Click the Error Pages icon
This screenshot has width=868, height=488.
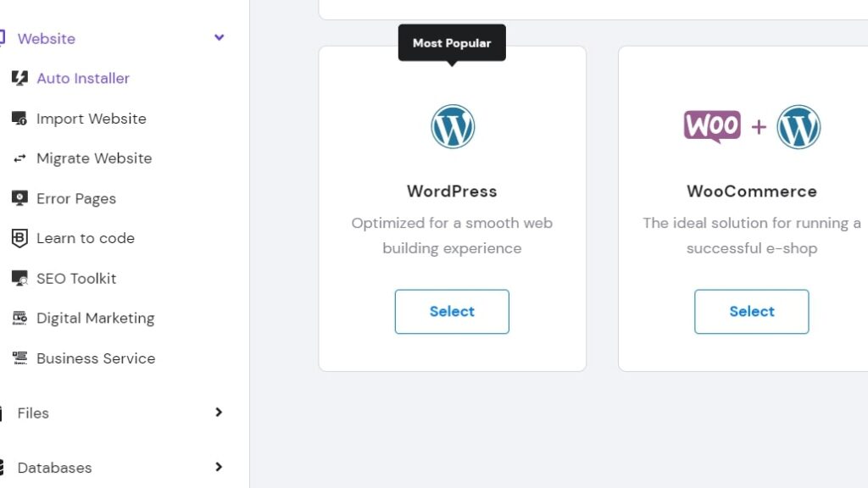coord(19,198)
